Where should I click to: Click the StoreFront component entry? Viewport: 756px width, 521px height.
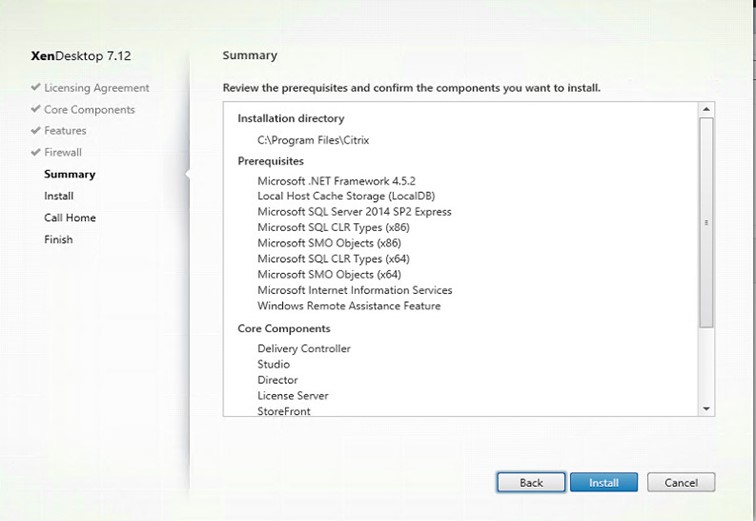tap(284, 411)
